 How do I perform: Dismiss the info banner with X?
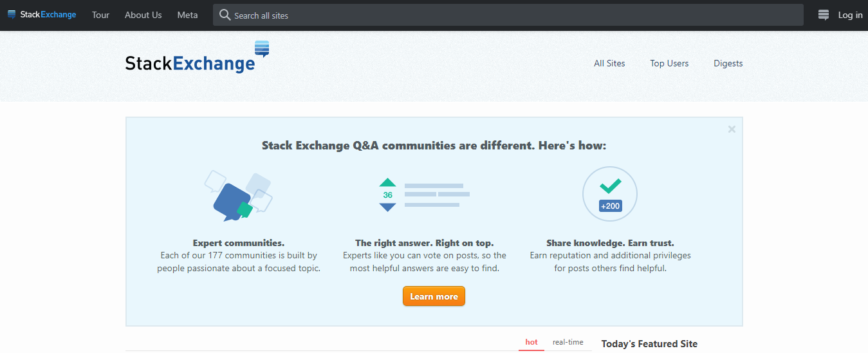point(732,129)
